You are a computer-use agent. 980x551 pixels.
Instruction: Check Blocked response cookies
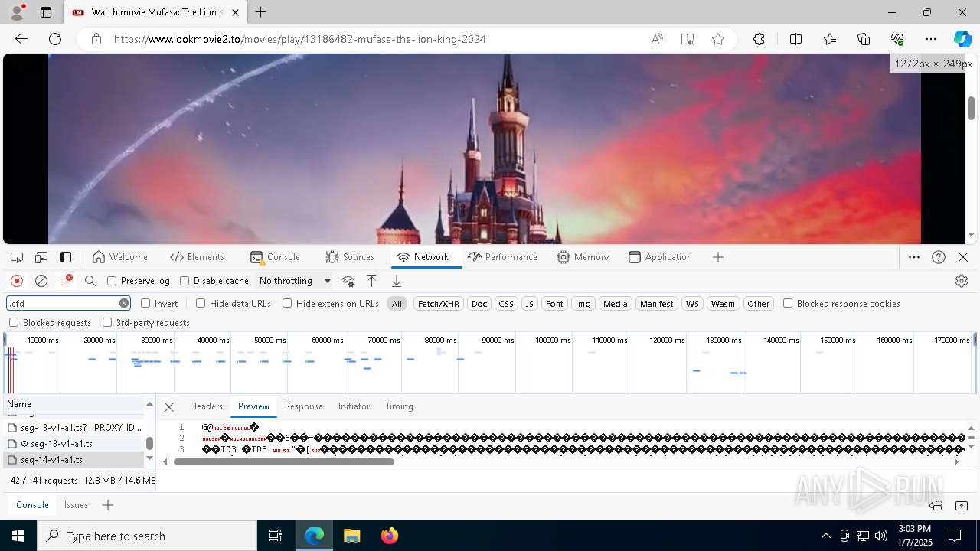coord(788,304)
